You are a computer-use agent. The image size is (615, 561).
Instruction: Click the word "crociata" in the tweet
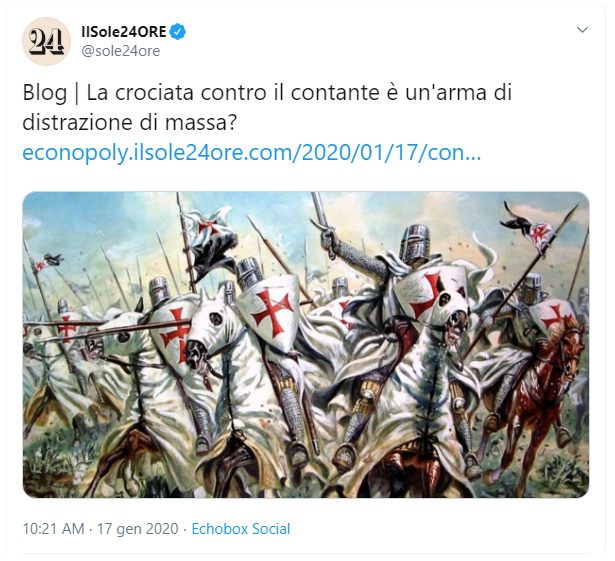[x=155, y=93]
